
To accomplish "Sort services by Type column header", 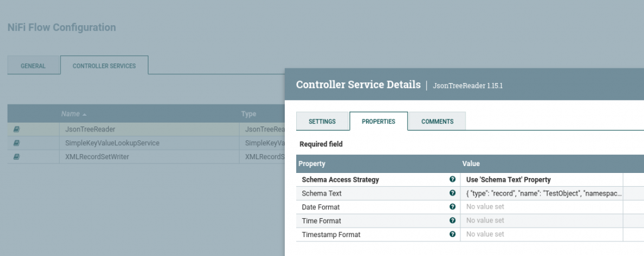I will [248, 114].
